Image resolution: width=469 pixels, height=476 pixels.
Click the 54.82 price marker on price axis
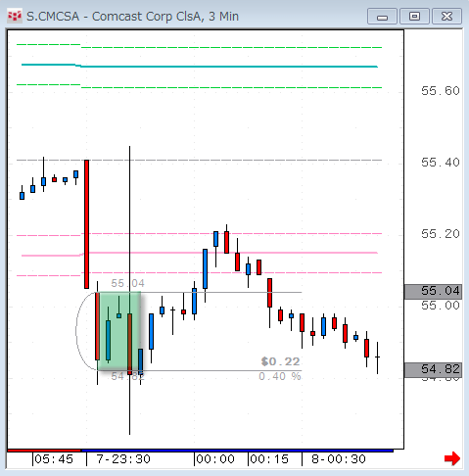coord(433,370)
